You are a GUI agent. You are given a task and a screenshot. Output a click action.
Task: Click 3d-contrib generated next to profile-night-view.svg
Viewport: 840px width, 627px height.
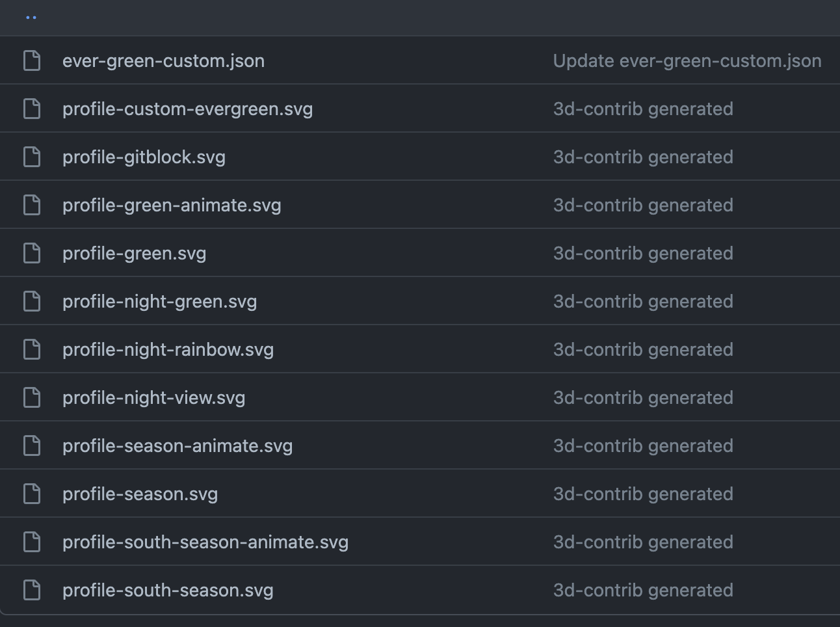(x=642, y=397)
